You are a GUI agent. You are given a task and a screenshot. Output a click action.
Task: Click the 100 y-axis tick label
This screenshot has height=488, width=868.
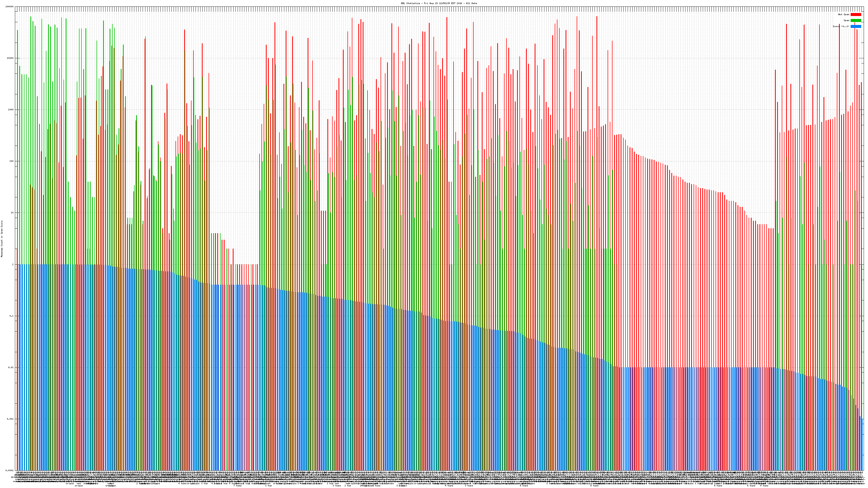(x=11, y=161)
